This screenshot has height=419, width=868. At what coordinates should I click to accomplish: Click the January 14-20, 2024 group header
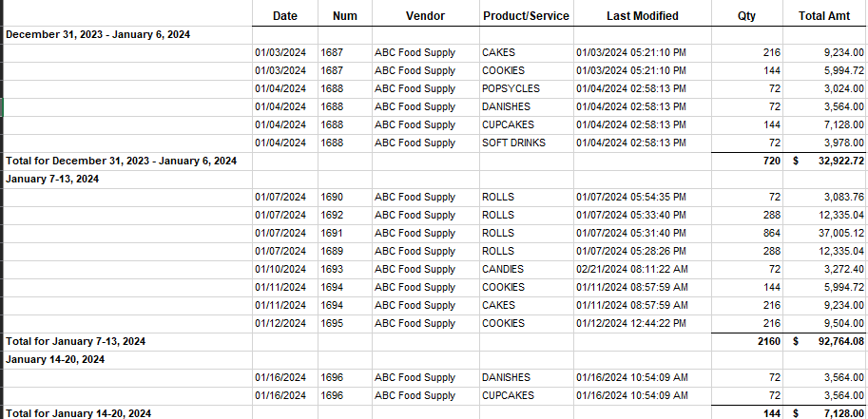(56, 359)
